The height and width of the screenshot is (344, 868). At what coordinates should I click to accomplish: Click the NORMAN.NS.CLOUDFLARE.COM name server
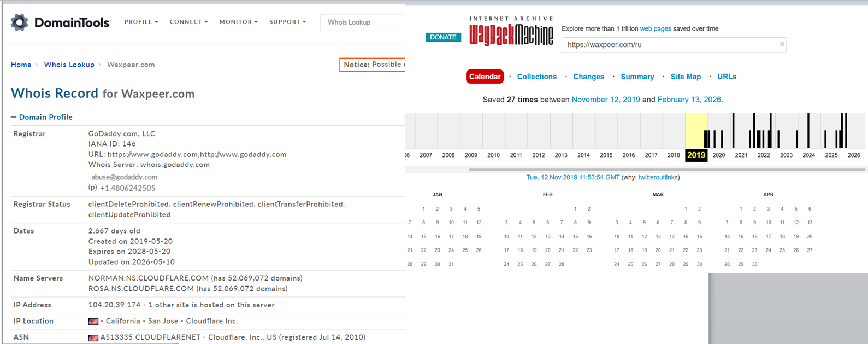click(x=149, y=278)
